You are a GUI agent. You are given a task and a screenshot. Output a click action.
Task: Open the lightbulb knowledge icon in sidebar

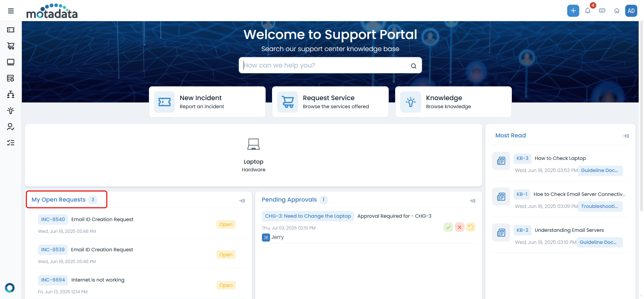[x=11, y=111]
